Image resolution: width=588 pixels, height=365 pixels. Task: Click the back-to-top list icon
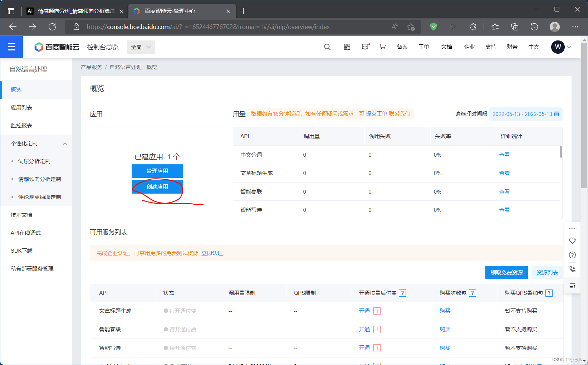573,286
